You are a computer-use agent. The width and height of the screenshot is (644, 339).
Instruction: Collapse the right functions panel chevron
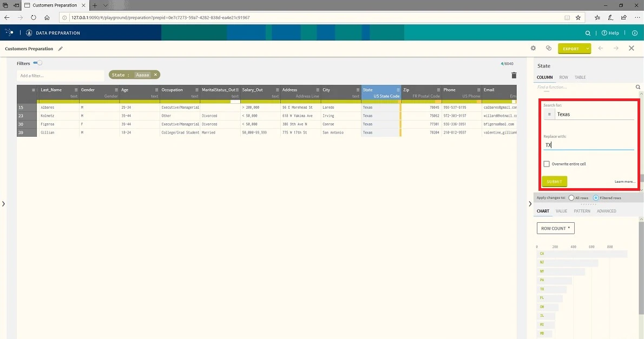point(530,204)
